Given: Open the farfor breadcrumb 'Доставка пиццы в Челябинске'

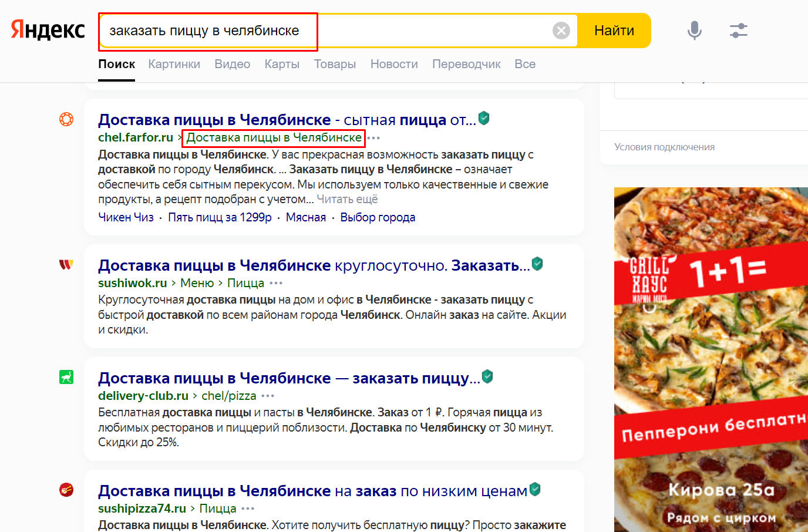Looking at the screenshot, I should [x=274, y=137].
